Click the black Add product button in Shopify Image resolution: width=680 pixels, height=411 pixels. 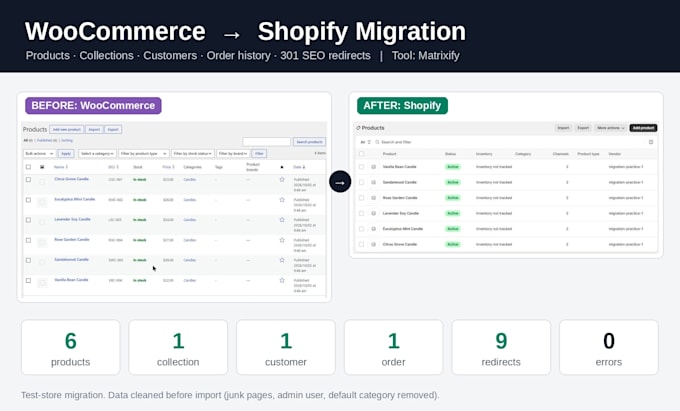click(x=643, y=128)
